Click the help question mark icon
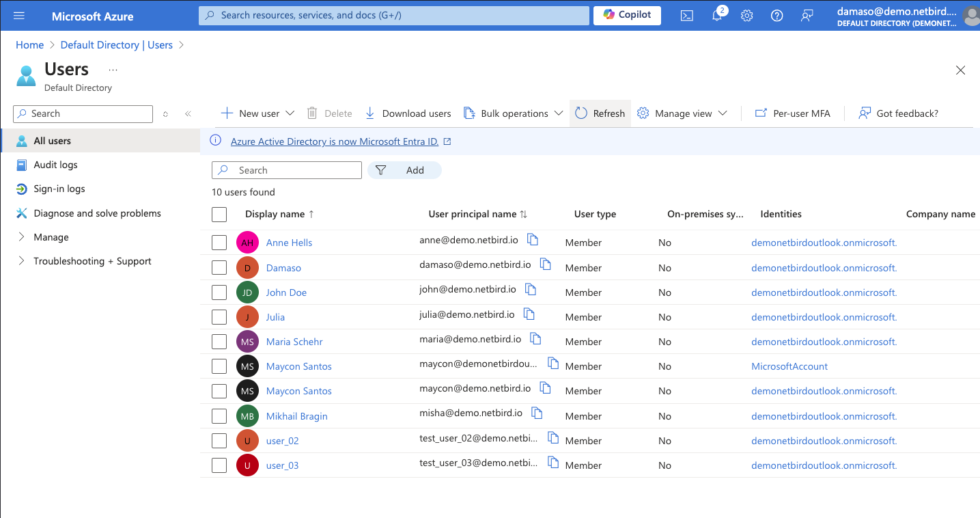Screen dimensions: 980x518 [776, 16]
